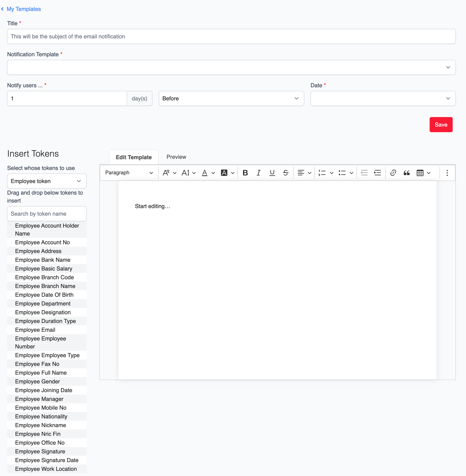
Task: Click the red Save button
Action: pyautogui.click(x=441, y=125)
